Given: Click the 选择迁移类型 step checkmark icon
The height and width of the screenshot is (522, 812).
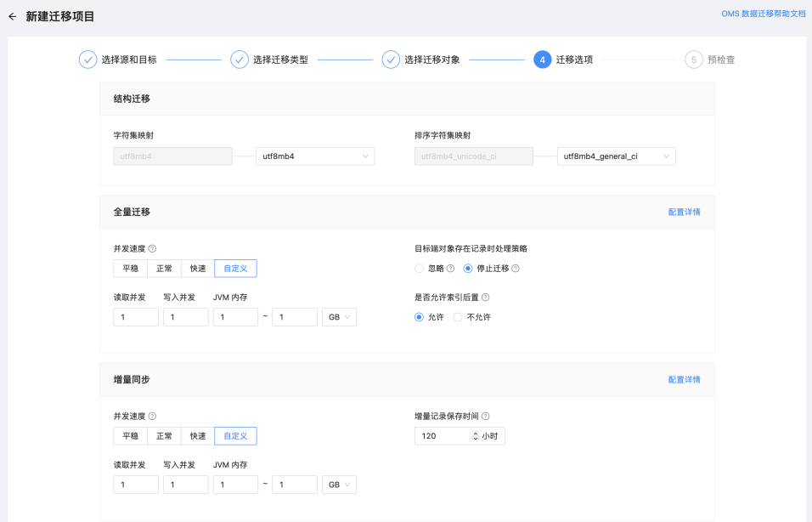Looking at the screenshot, I should 240,60.
